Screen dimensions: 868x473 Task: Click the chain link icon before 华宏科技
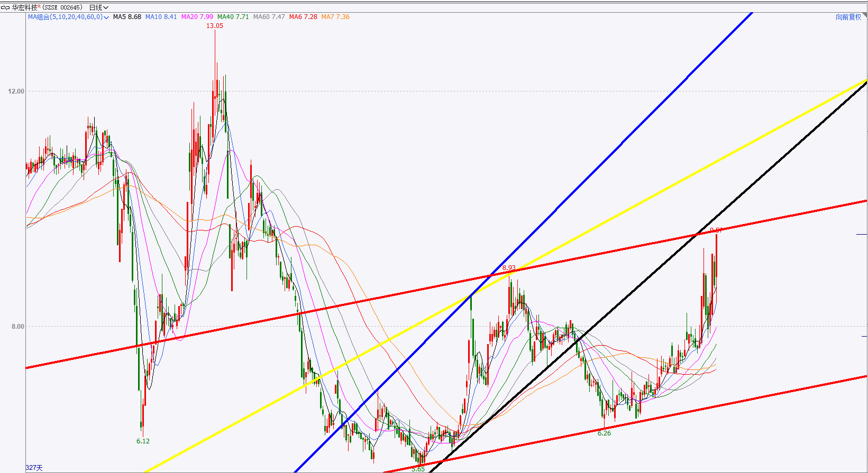pos(6,7)
